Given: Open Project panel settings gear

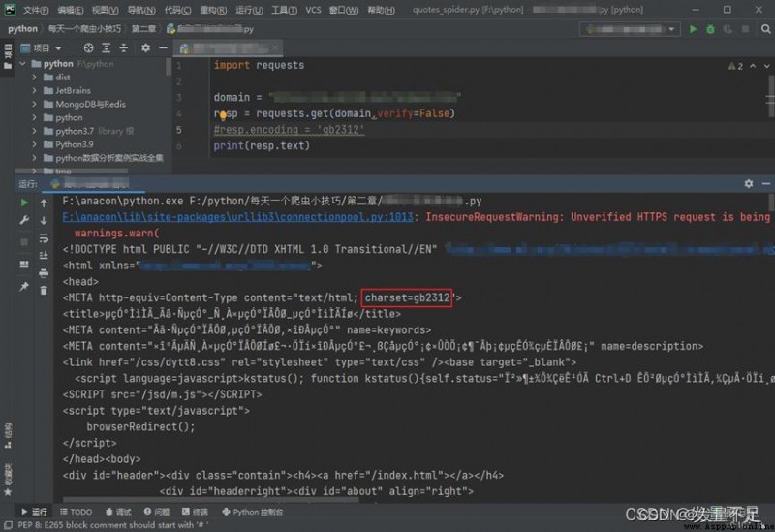Looking at the screenshot, I should click(x=146, y=47).
